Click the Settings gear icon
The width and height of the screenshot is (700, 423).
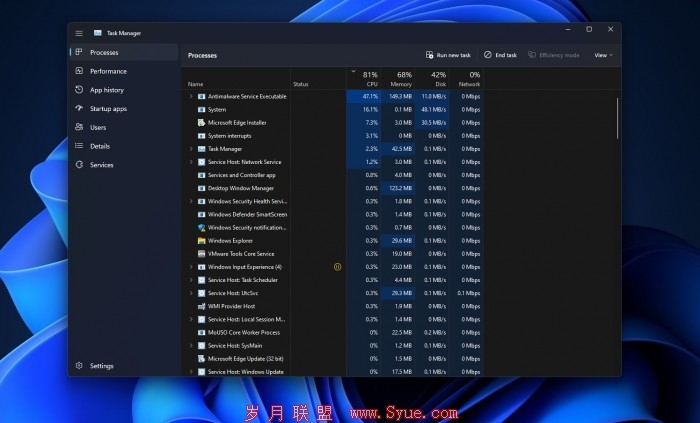point(79,365)
